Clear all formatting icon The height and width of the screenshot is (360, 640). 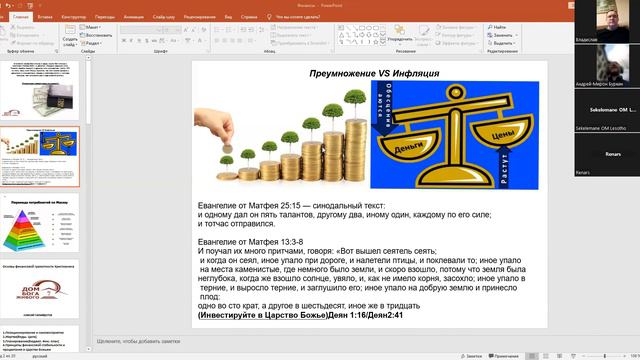(204, 30)
